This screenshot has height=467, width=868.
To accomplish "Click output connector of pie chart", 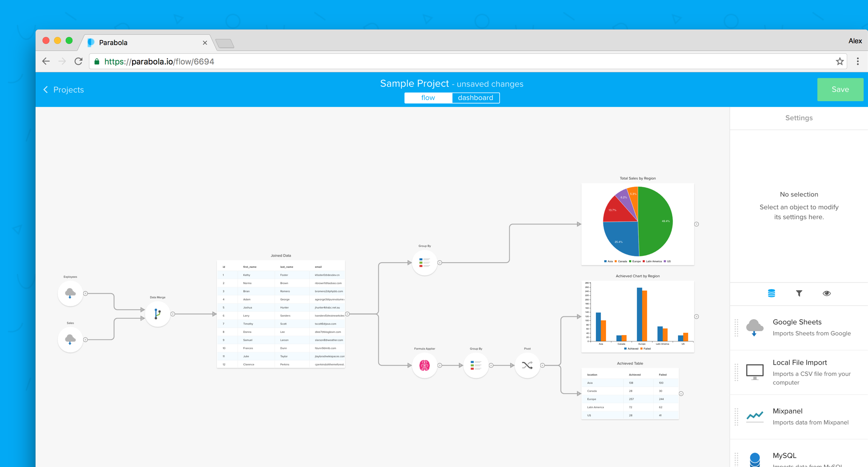I will click(x=696, y=224).
